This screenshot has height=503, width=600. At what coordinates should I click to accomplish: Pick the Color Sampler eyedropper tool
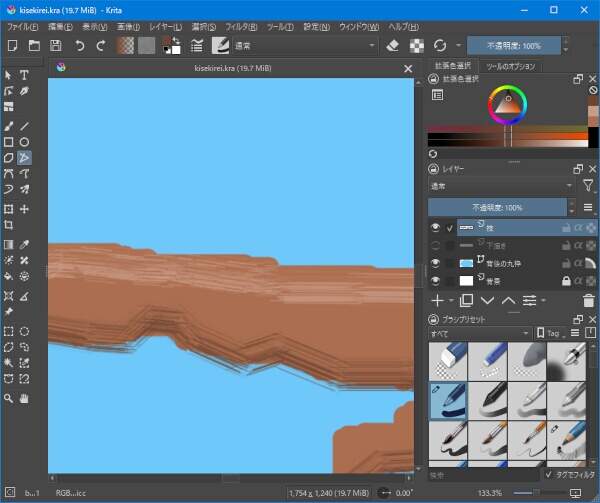pyautogui.click(x=25, y=243)
